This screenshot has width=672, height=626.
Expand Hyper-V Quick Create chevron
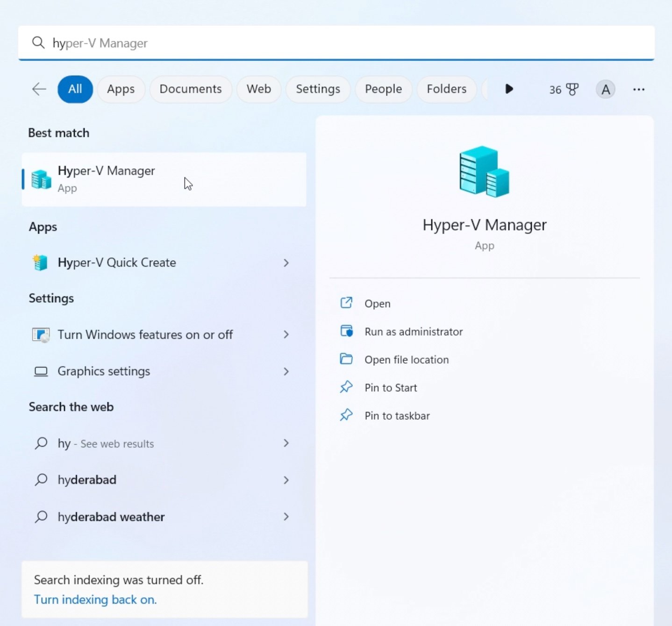(x=286, y=263)
